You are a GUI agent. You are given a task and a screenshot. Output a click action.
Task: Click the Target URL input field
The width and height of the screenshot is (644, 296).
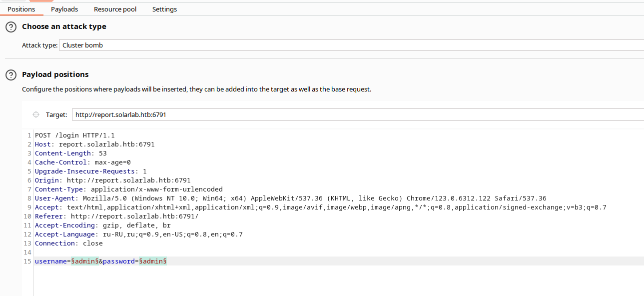358,114
